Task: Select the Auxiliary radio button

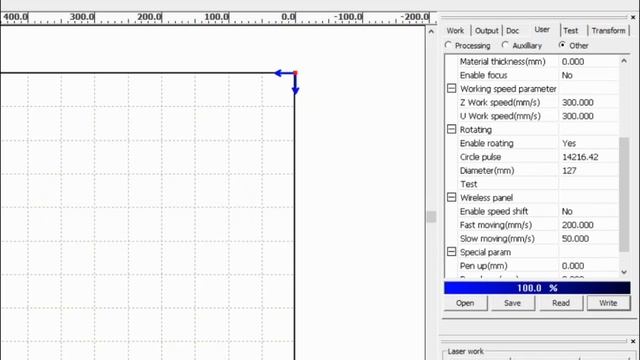Action: click(x=505, y=45)
